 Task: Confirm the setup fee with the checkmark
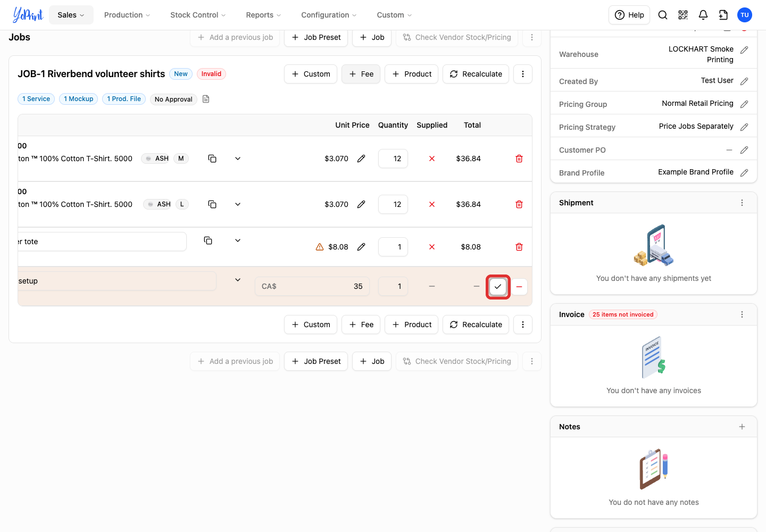point(498,287)
